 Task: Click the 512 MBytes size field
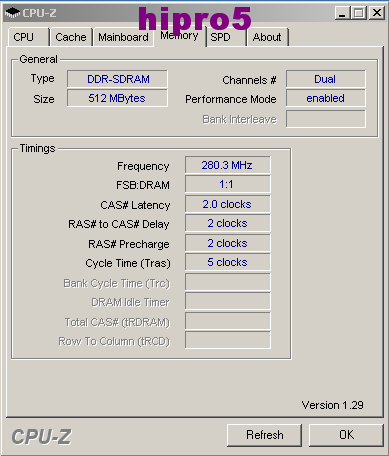[x=117, y=98]
